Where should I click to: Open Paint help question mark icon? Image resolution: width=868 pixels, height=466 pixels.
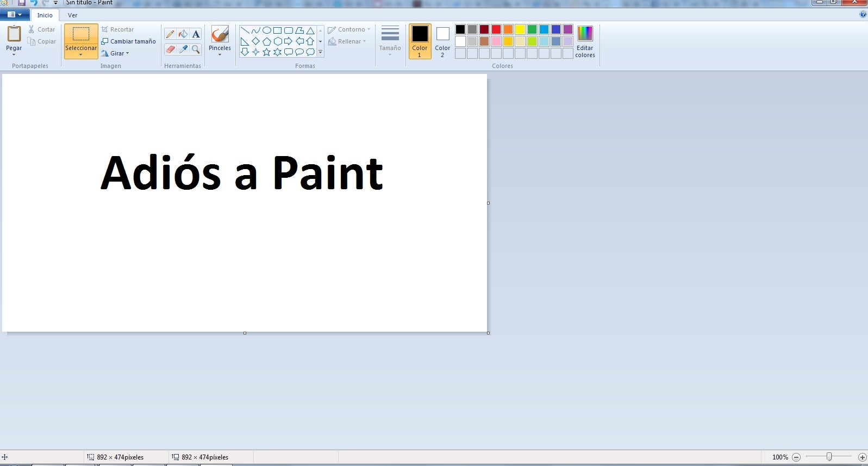863,15
